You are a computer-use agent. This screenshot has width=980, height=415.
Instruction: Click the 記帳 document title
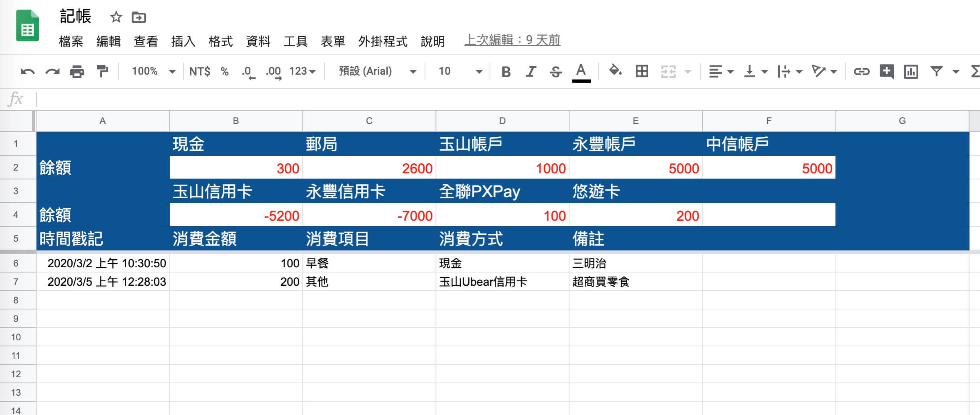[75, 16]
